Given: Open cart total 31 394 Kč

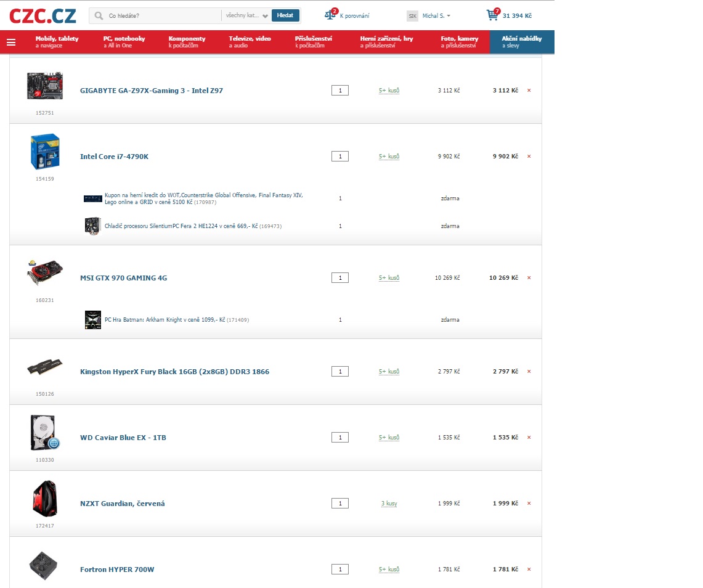Looking at the screenshot, I should click(x=517, y=15).
